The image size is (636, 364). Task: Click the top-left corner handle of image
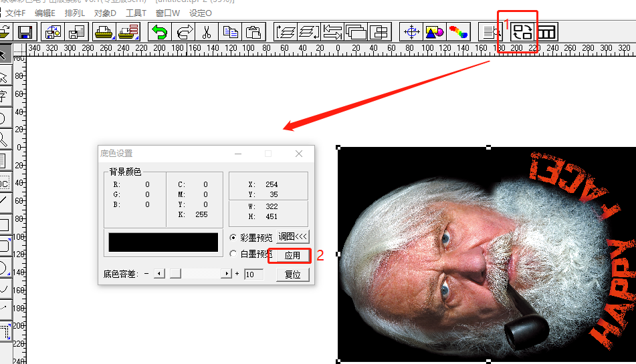click(338, 148)
